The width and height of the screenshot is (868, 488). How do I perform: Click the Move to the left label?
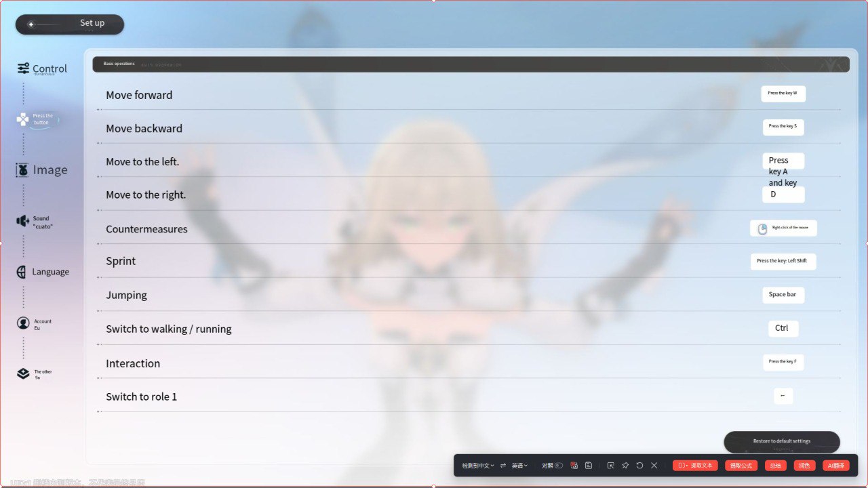click(142, 161)
